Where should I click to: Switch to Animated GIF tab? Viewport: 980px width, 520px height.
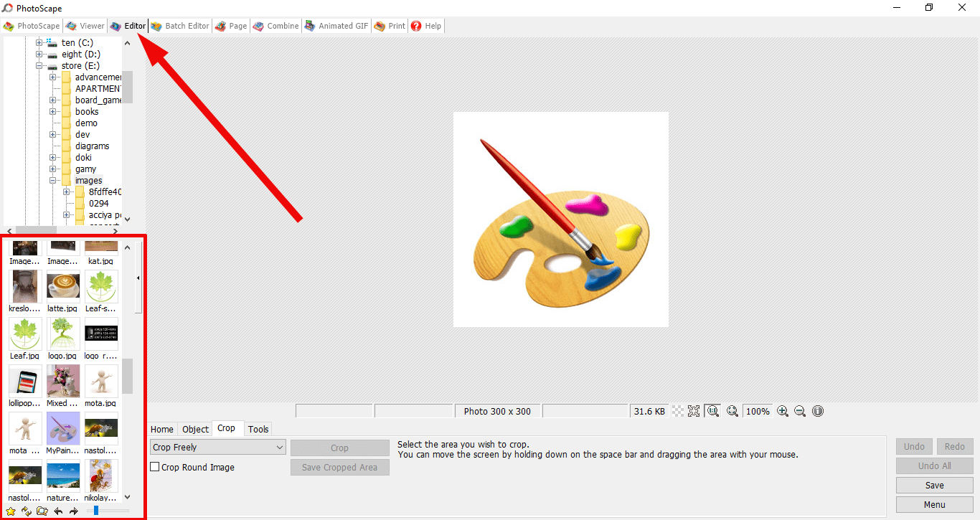[x=336, y=26]
